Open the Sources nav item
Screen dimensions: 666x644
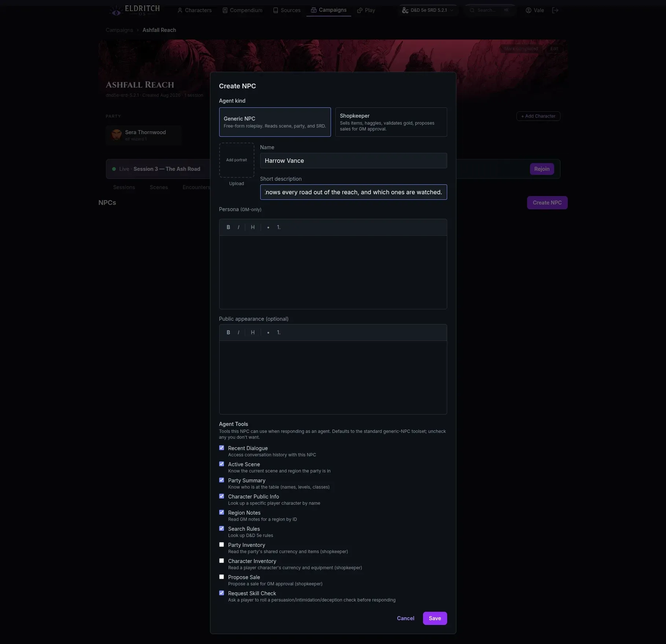[x=287, y=10]
